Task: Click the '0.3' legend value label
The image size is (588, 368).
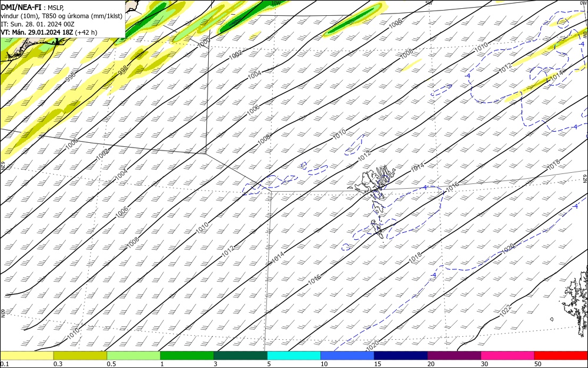Action: pos(58,364)
